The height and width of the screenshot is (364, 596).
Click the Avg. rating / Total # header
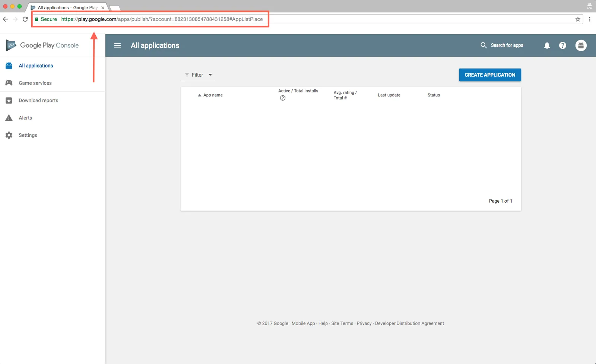point(345,95)
